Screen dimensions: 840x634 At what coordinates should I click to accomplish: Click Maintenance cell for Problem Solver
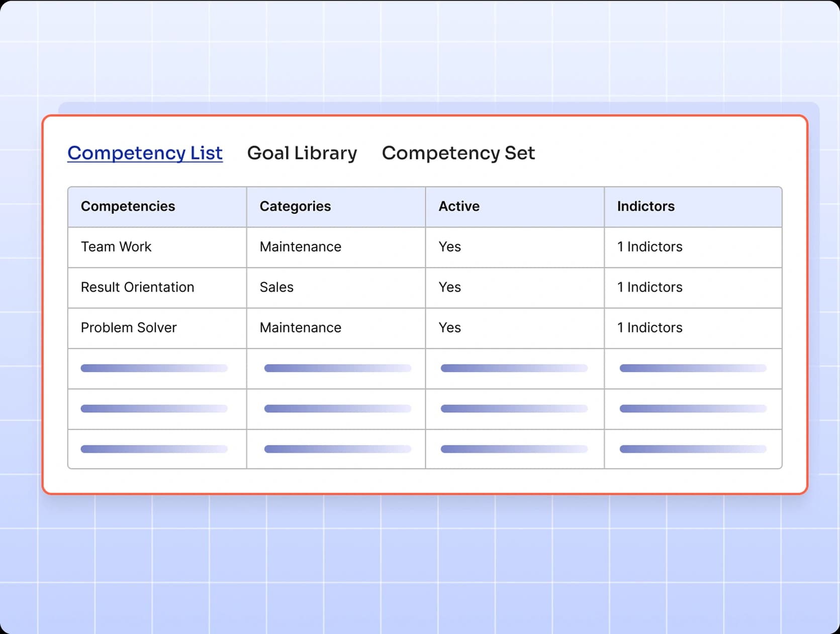[300, 327]
